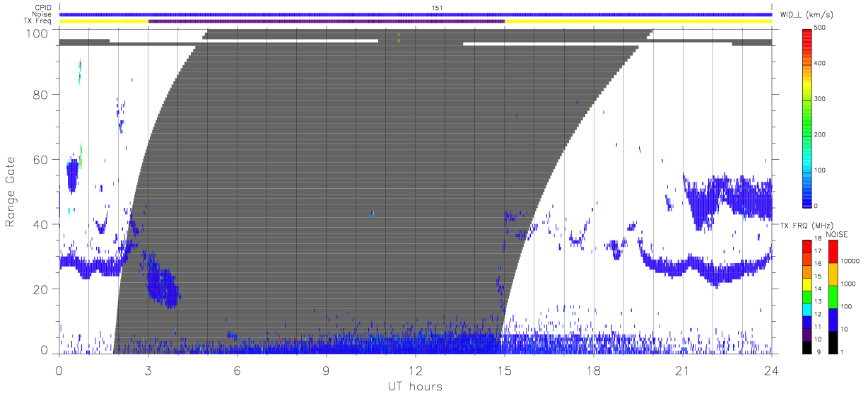
Task: Click the CPID label at top left
Action: [43, 7]
